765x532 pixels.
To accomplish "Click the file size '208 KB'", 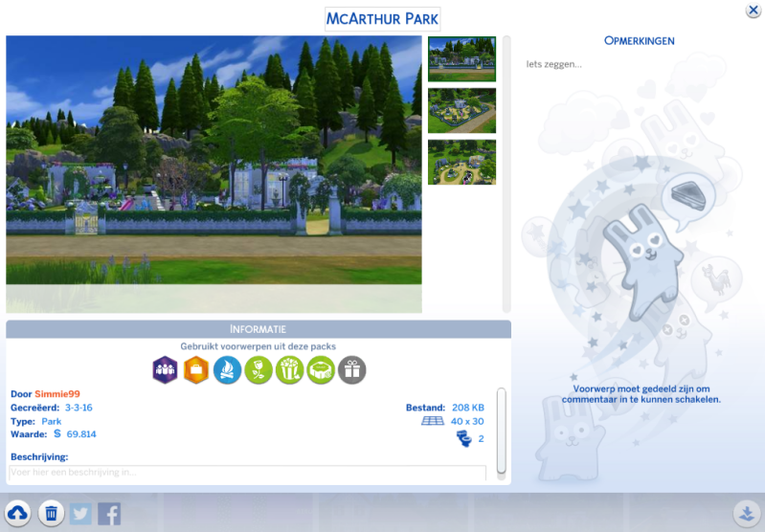I will tap(468, 408).
